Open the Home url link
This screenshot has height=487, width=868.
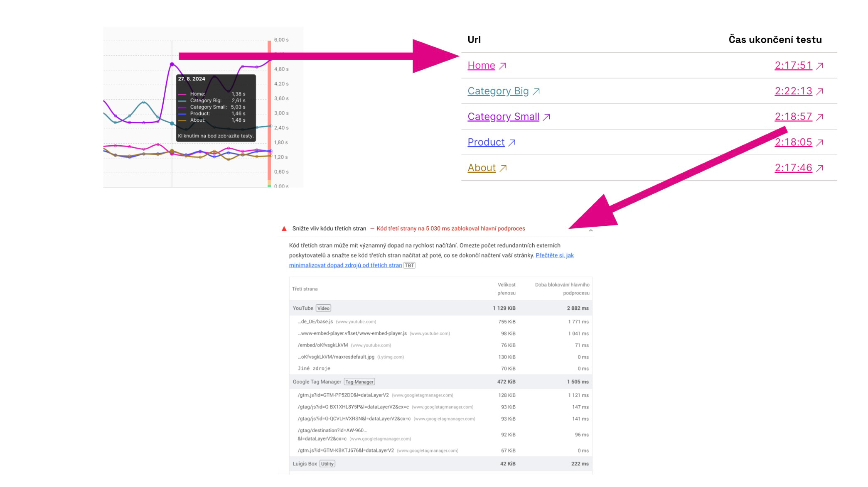pyautogui.click(x=481, y=66)
